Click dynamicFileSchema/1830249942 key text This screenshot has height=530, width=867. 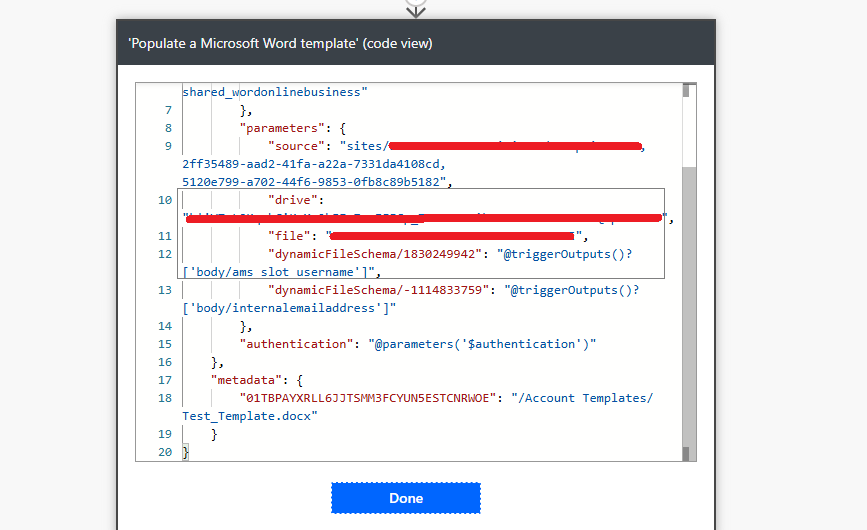375,254
